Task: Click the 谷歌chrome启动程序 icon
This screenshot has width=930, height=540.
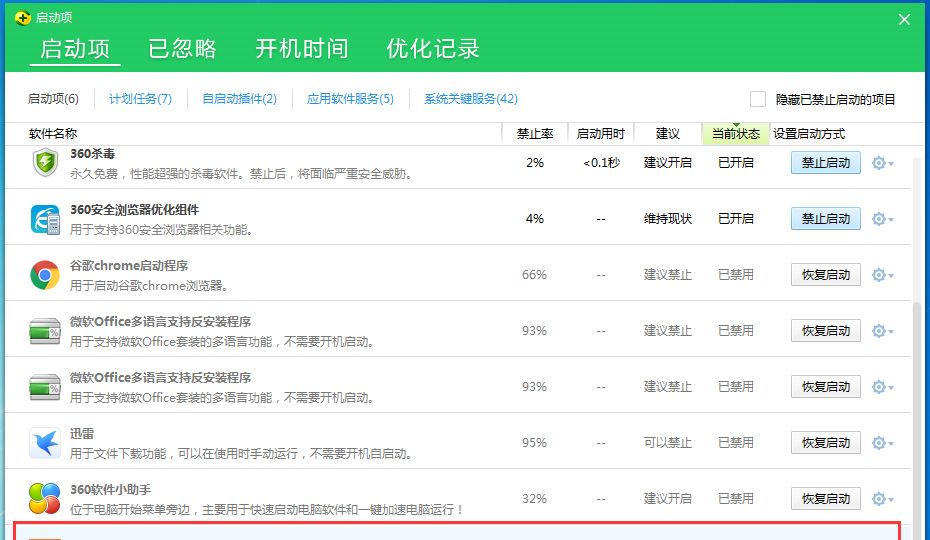Action: tap(45, 275)
